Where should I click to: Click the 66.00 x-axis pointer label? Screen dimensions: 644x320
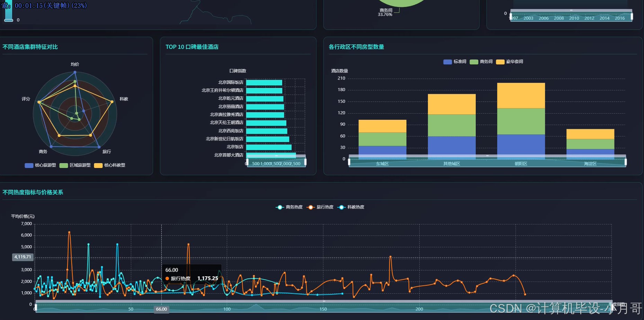click(161, 309)
